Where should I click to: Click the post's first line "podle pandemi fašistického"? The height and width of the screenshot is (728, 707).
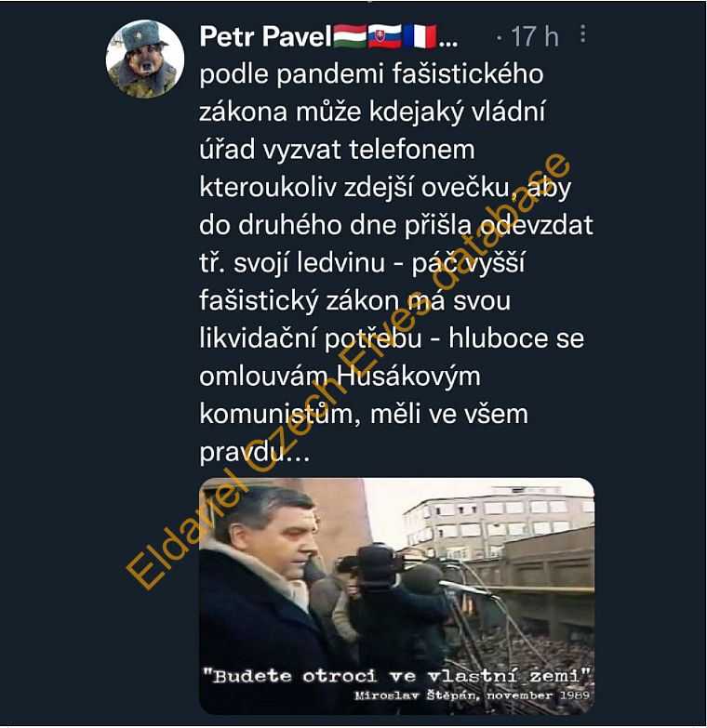[x=371, y=74]
